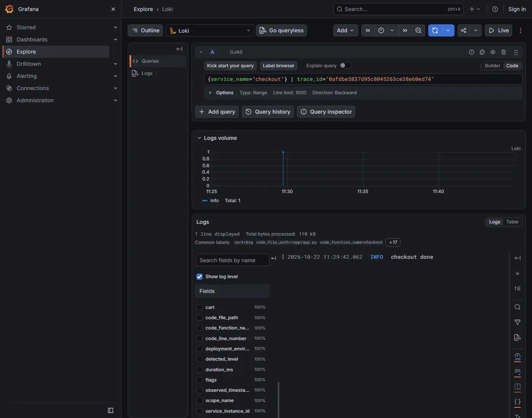Switch to Builder query mode

click(492, 66)
